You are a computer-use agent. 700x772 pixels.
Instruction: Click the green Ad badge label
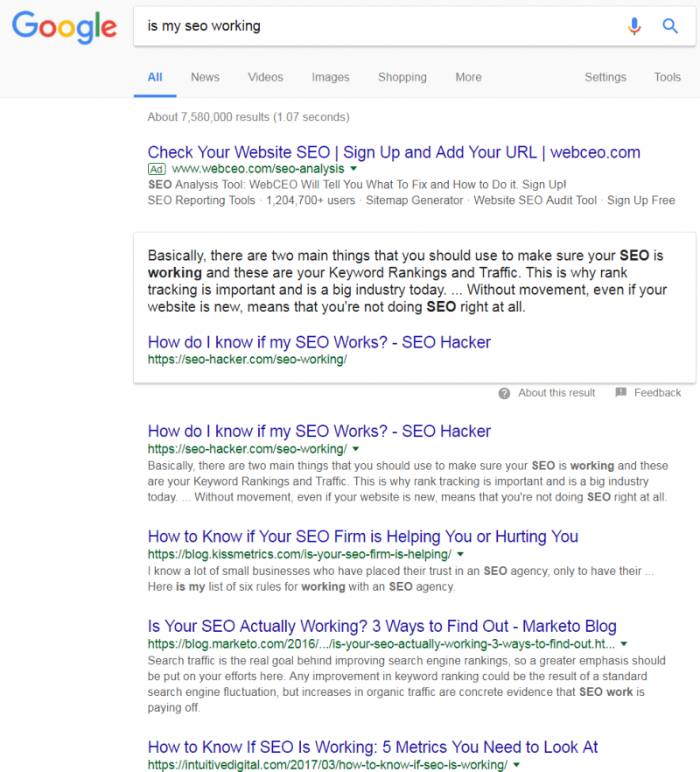tap(157, 168)
